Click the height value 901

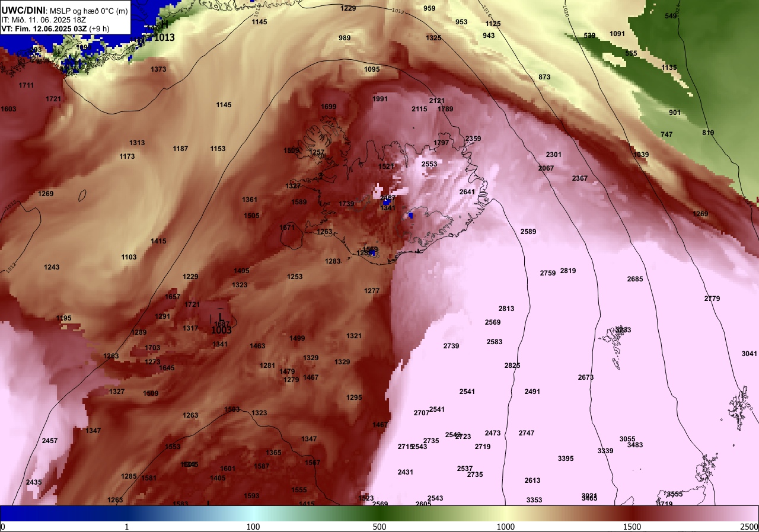[x=675, y=113]
